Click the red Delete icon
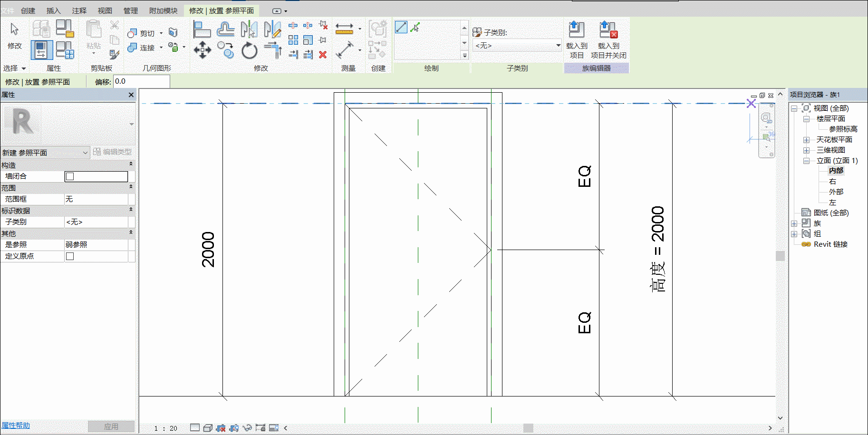Image resolution: width=868 pixels, height=435 pixels. 323,55
